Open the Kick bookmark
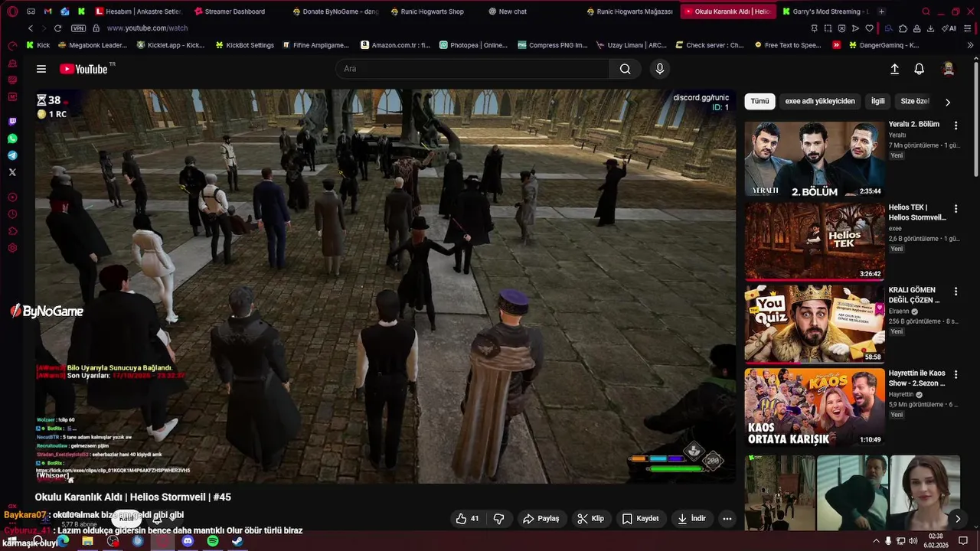Viewport: 980px width, 551px height. [38, 45]
